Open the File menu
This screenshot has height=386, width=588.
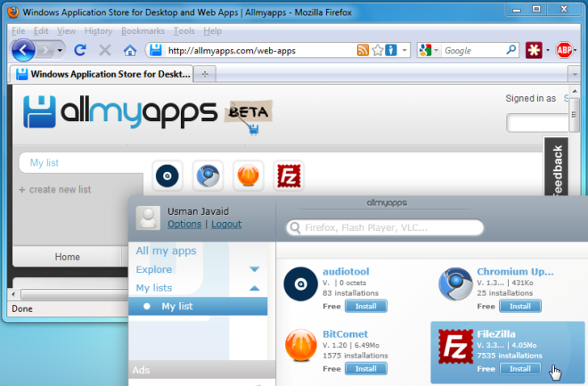[19, 31]
